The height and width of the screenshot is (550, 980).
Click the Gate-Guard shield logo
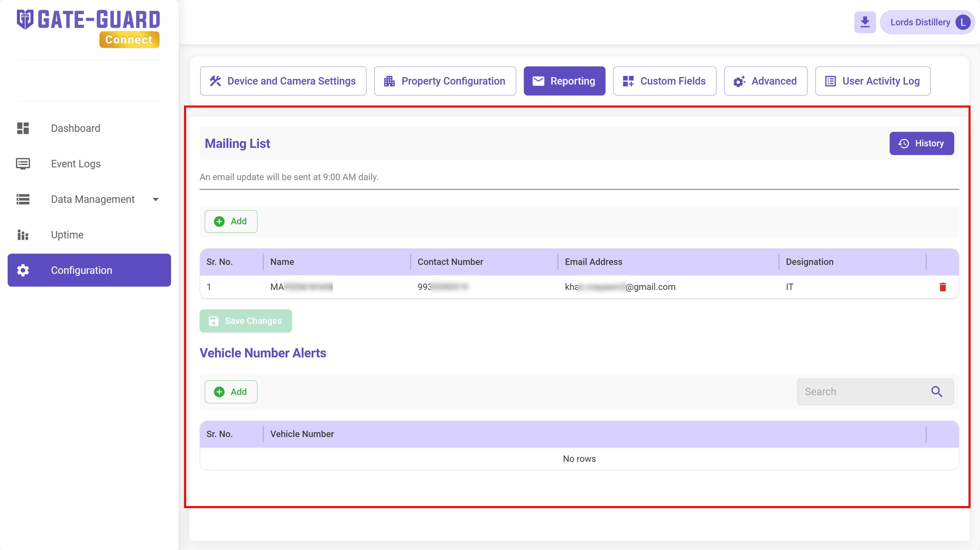coord(25,19)
